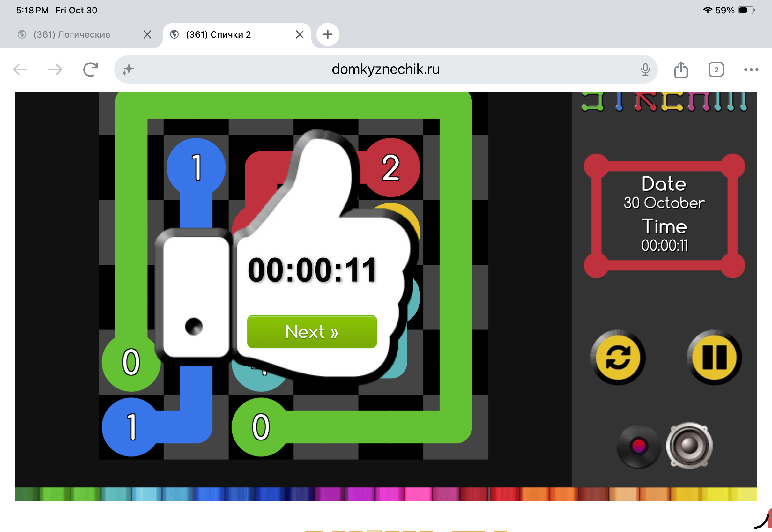
Task: Click the 30 October date text
Action: pyautogui.click(x=664, y=203)
